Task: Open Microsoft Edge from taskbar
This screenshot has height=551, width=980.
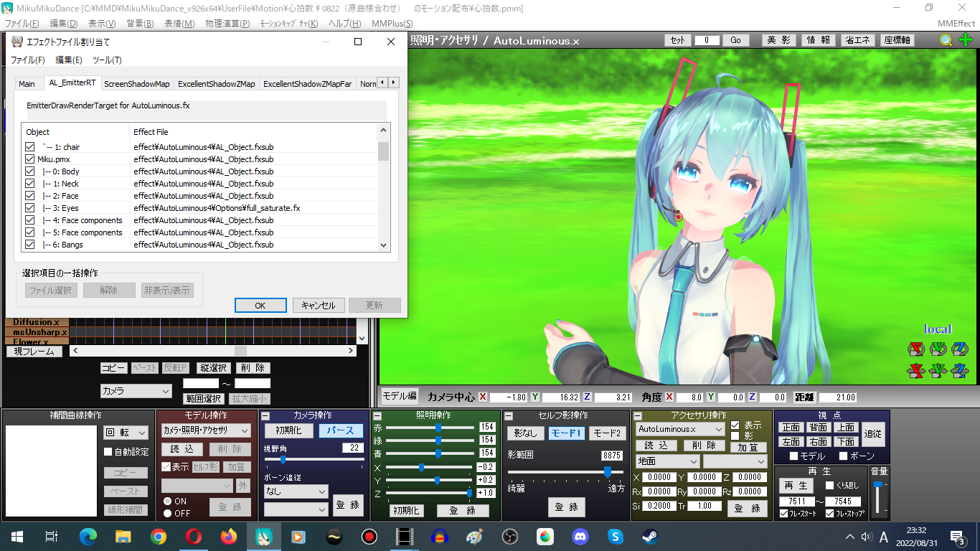Action: [x=88, y=536]
